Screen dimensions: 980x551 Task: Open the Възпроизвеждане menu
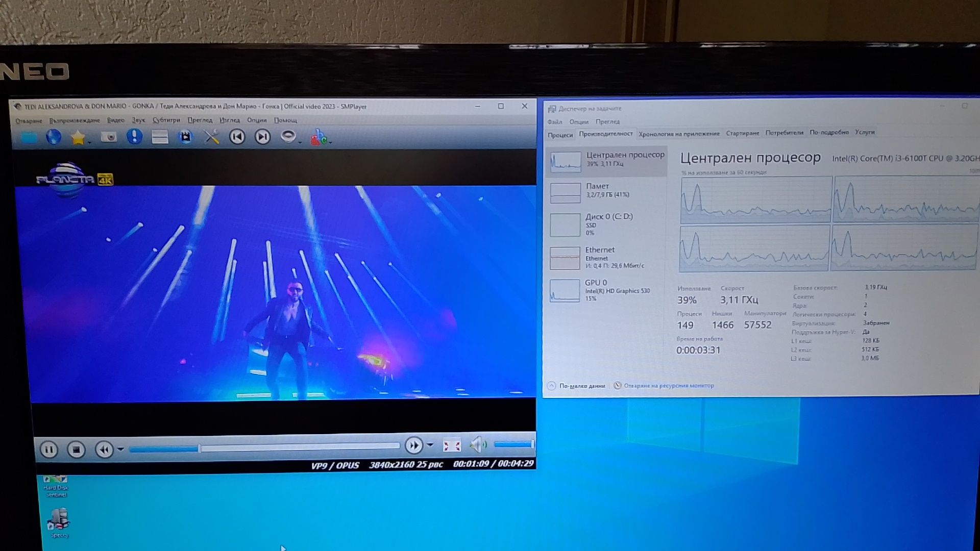coord(75,120)
